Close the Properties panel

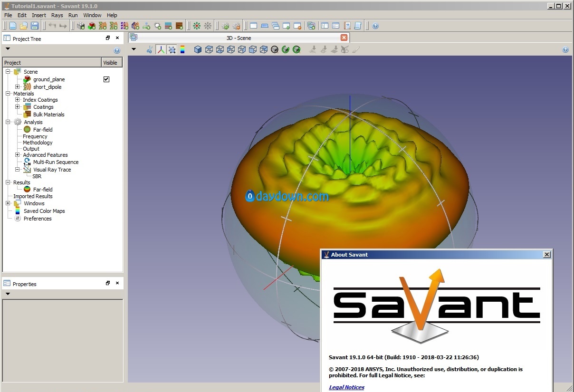pyautogui.click(x=117, y=283)
